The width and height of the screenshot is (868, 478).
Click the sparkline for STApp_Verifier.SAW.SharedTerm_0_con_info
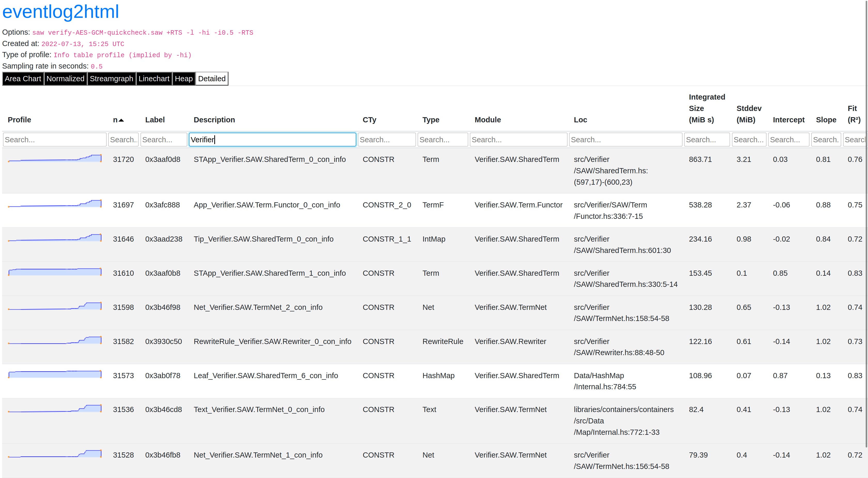click(55, 159)
